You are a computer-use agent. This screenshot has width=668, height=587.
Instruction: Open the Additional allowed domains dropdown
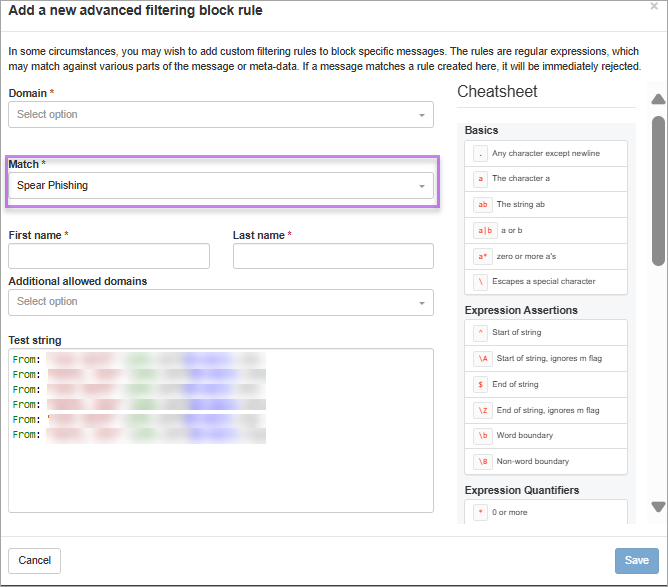point(221,302)
